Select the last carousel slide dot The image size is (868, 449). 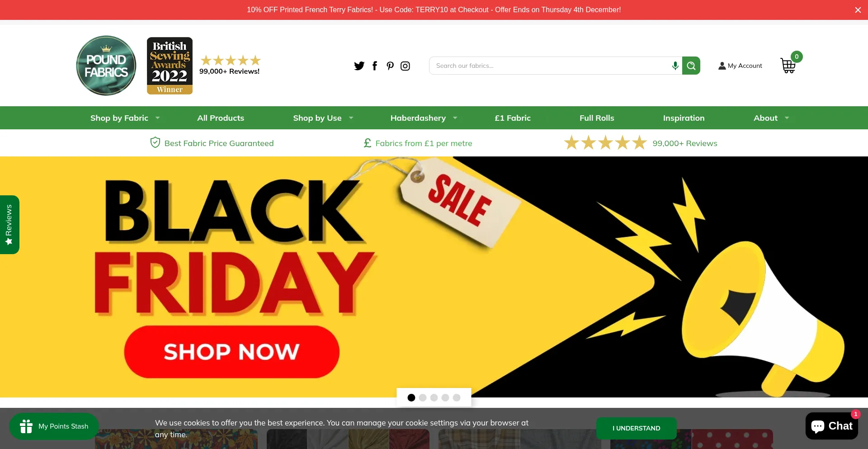[457, 397]
